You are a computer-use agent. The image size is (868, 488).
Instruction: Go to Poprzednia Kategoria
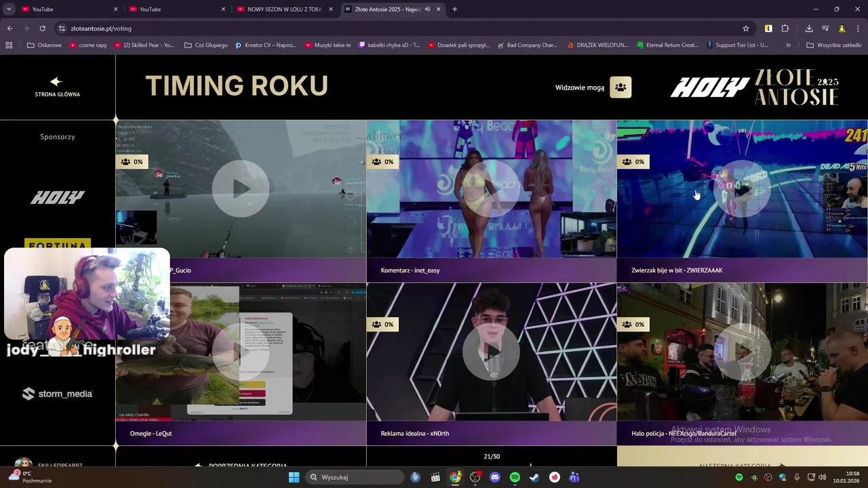[241, 466]
